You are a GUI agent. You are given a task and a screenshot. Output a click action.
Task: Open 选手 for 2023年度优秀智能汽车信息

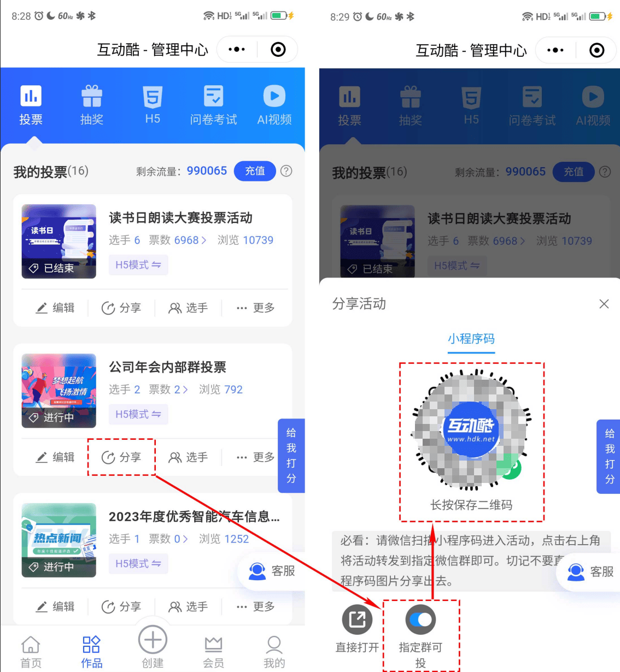[x=188, y=607]
